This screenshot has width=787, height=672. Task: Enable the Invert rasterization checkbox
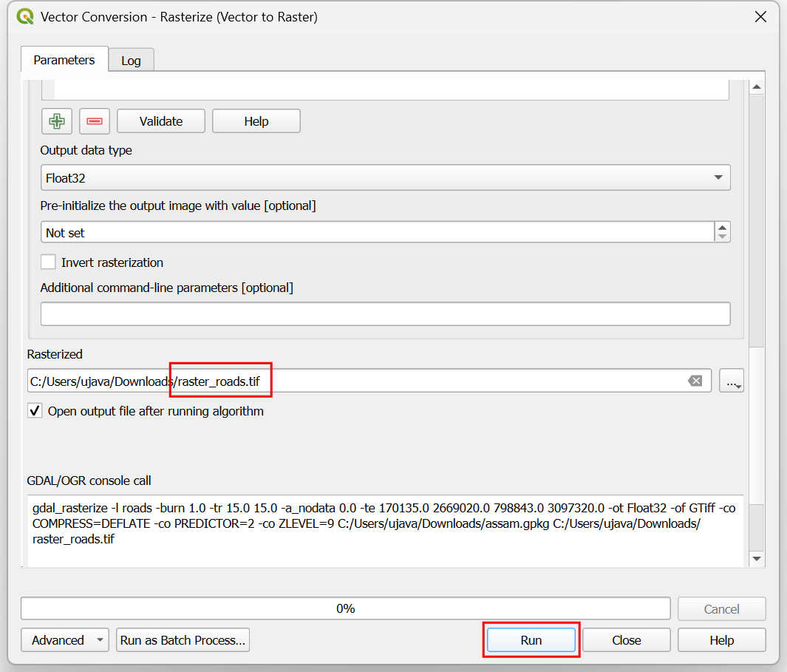[49, 262]
